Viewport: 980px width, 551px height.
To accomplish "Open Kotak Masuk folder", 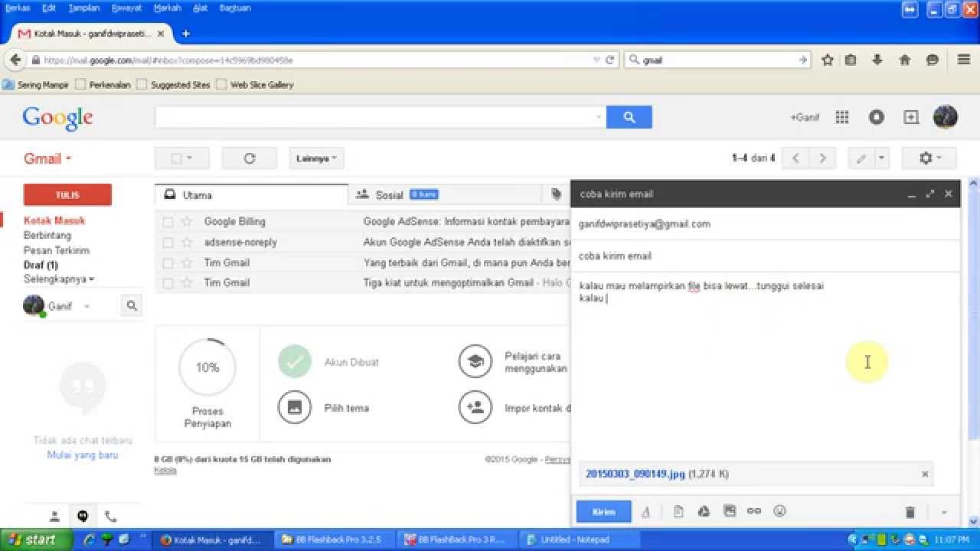I will 54,220.
